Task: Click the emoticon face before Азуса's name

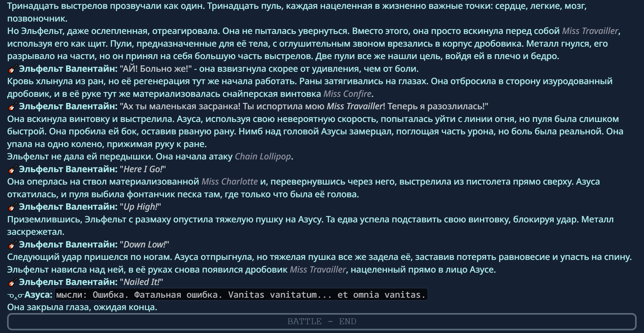Action: pos(15,295)
